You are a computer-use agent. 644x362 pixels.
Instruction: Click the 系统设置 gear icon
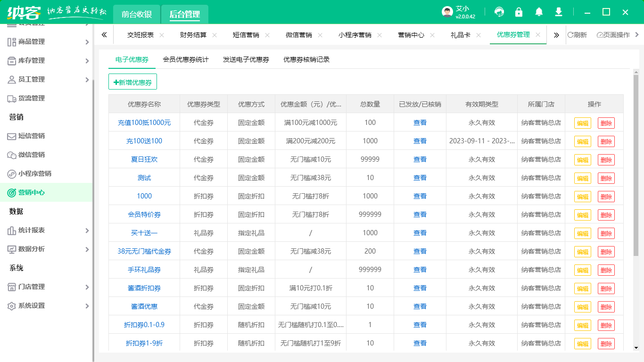(x=12, y=306)
